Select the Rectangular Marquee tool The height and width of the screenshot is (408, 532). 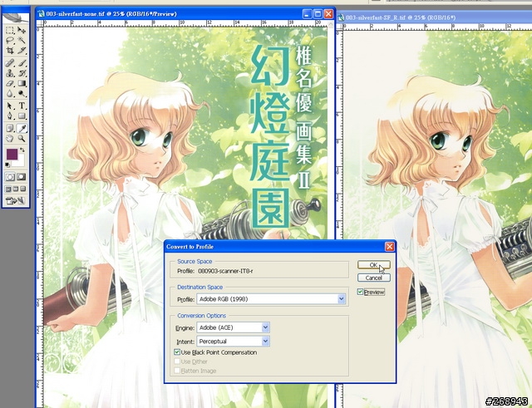click(x=10, y=30)
